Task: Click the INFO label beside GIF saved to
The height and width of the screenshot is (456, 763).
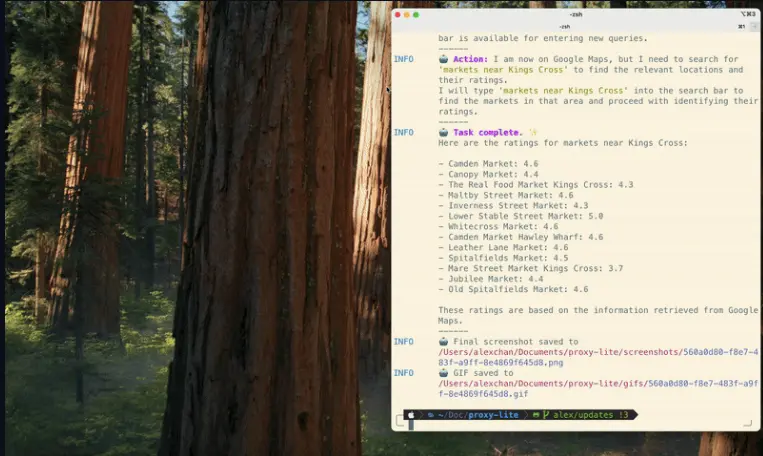Action: pos(404,373)
